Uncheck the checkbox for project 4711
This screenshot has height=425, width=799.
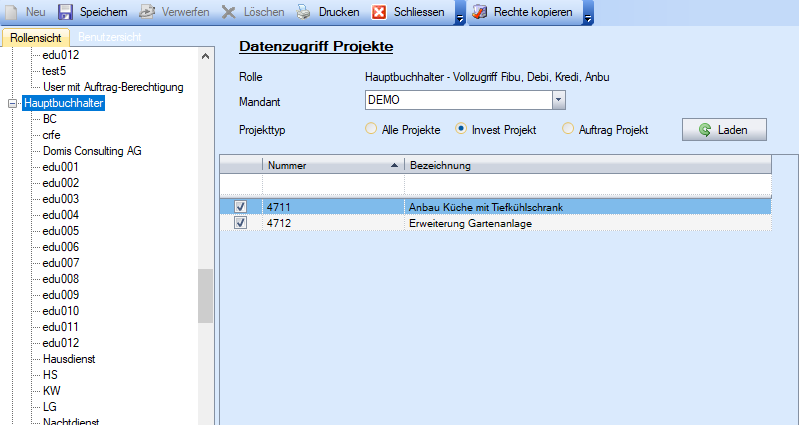tap(241, 207)
